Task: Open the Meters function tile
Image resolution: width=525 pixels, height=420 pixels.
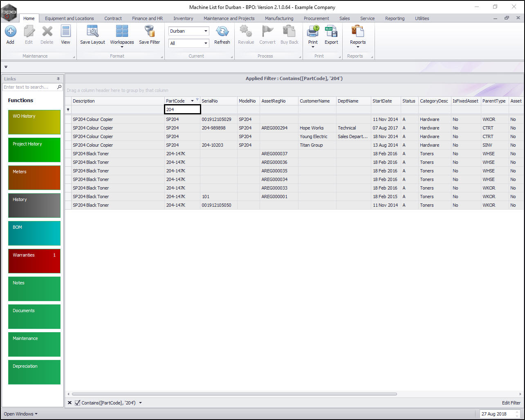Action: (x=34, y=178)
